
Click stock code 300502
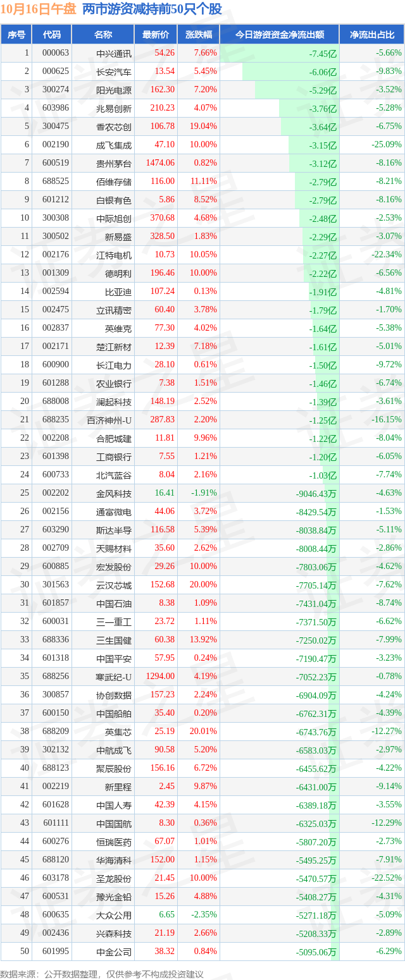pyautogui.click(x=56, y=236)
